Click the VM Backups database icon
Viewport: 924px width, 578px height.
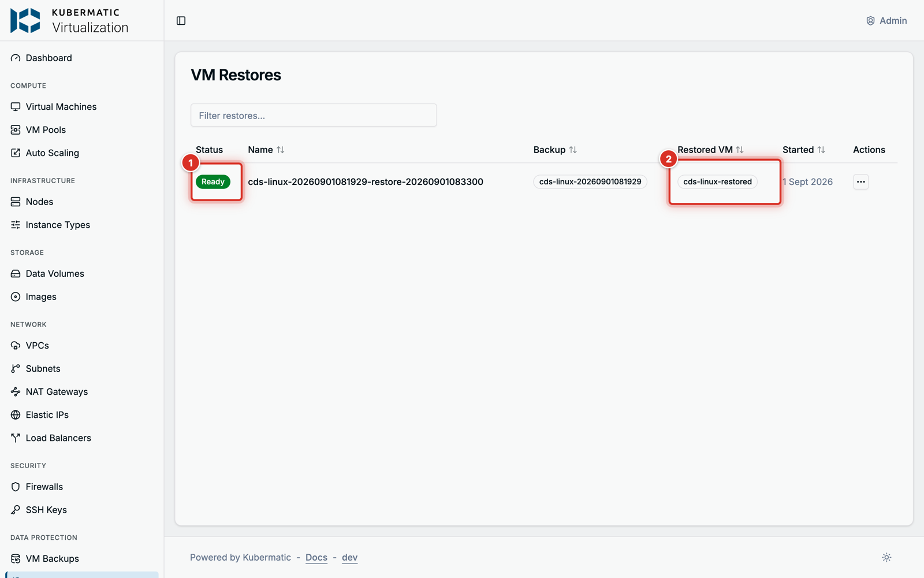click(x=16, y=558)
